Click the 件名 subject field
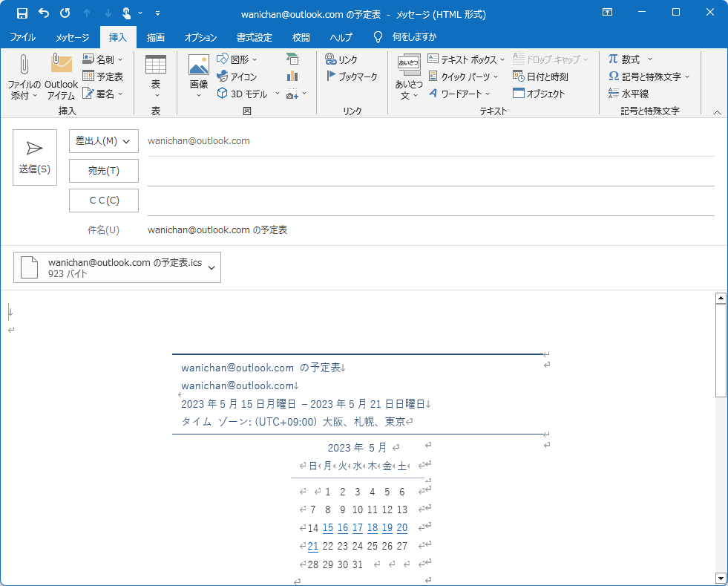The width and height of the screenshot is (728, 586). (431, 230)
